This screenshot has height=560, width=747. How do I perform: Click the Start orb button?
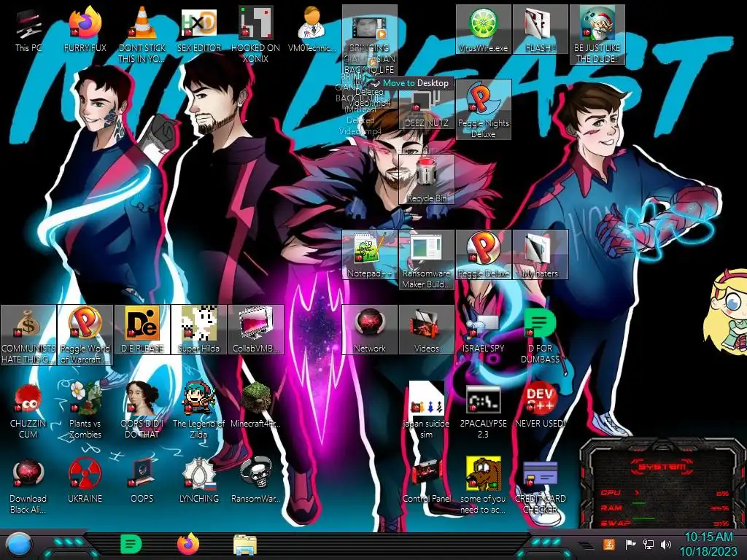(x=18, y=545)
